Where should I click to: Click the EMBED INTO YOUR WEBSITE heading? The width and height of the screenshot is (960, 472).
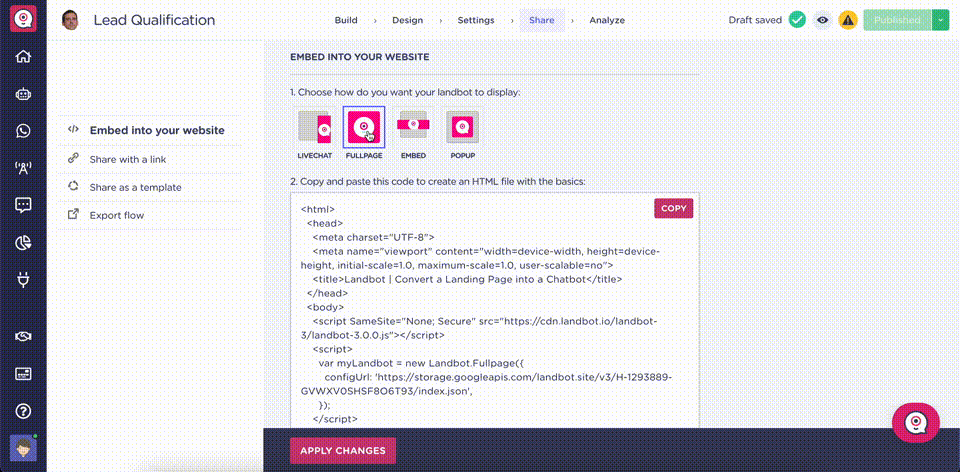coord(359,57)
